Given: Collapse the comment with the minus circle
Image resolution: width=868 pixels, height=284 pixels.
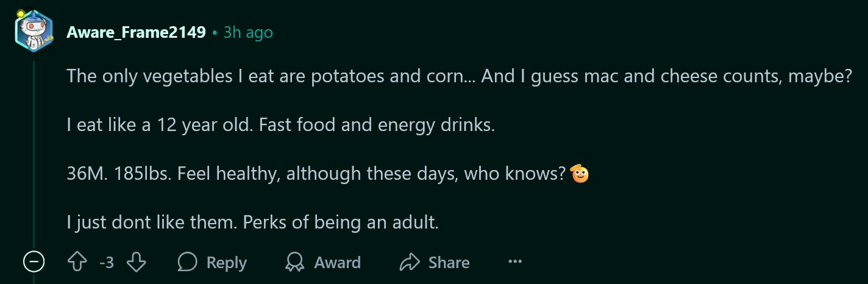Looking at the screenshot, I should [34, 263].
